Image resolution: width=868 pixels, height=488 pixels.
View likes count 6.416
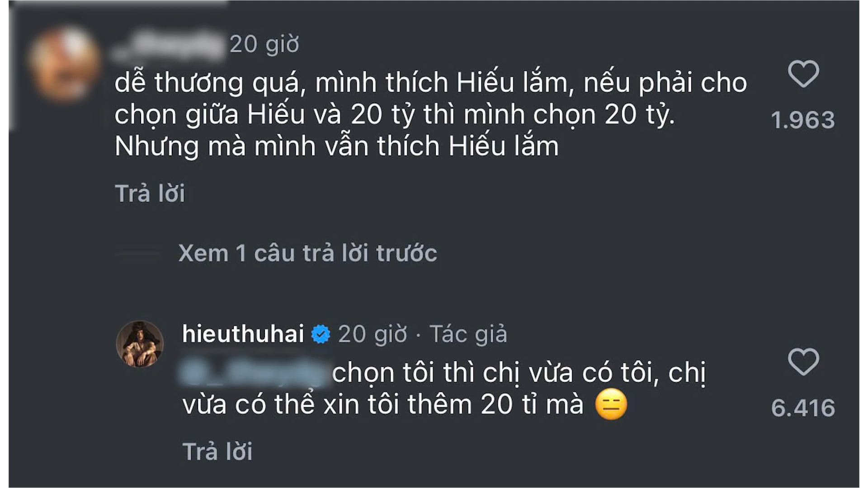803,408
